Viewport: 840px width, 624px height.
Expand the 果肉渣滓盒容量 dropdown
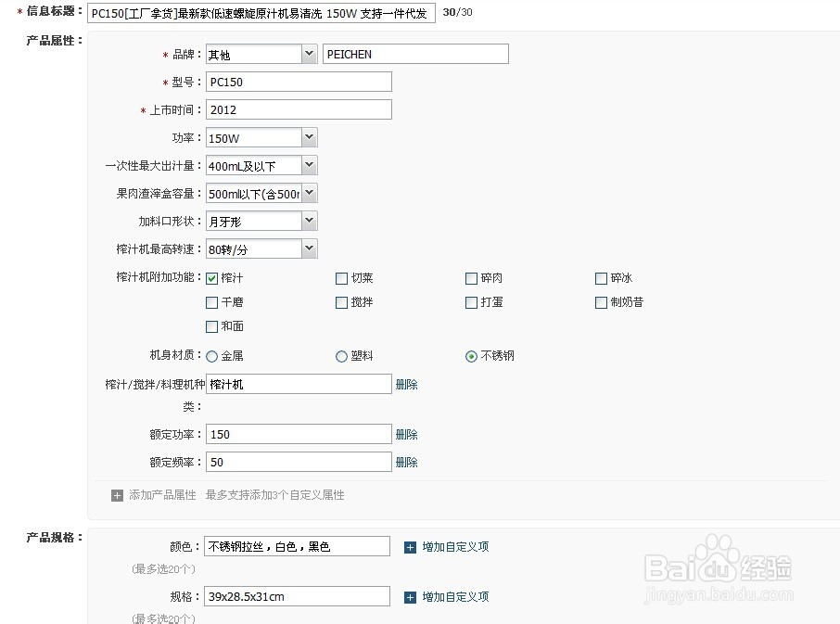(261, 194)
